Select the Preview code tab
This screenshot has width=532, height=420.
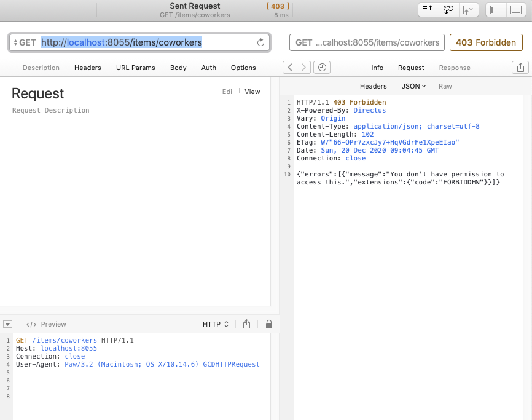[x=46, y=324]
